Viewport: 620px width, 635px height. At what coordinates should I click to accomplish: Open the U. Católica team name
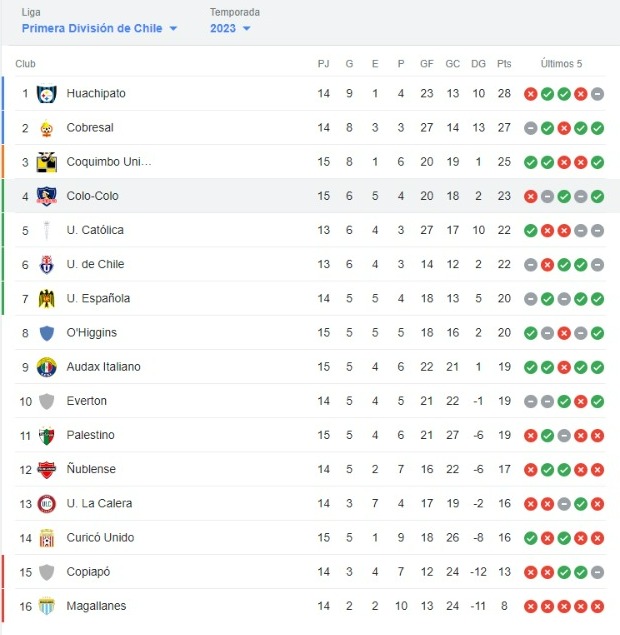click(95, 230)
